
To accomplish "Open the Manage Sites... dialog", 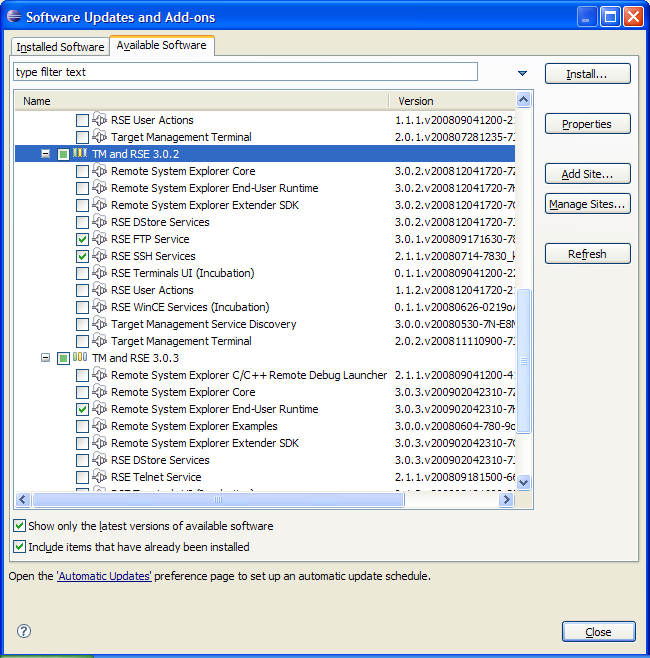I will tap(587, 204).
